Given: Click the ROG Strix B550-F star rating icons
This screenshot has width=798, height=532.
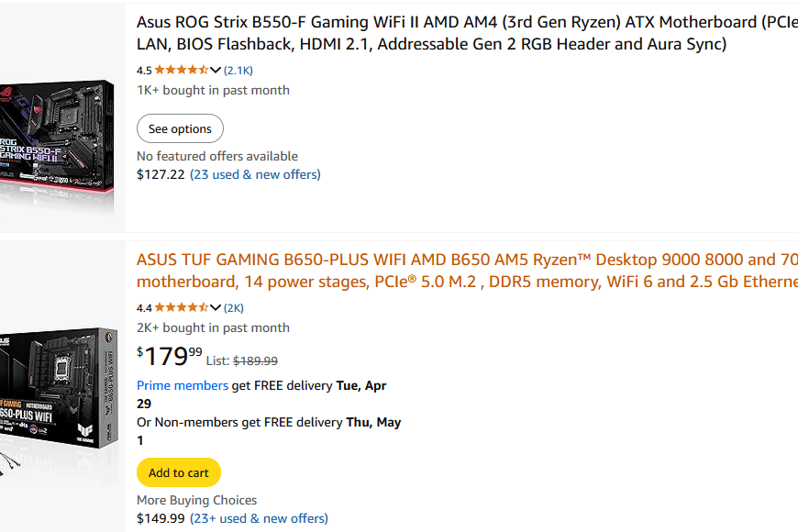Looking at the screenshot, I should (x=181, y=70).
